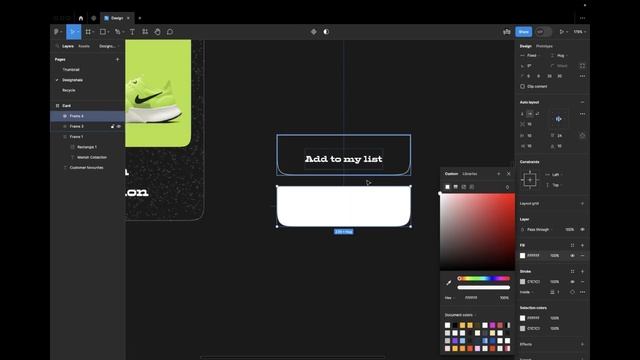Pick a color with the eyedropper

coord(449,282)
